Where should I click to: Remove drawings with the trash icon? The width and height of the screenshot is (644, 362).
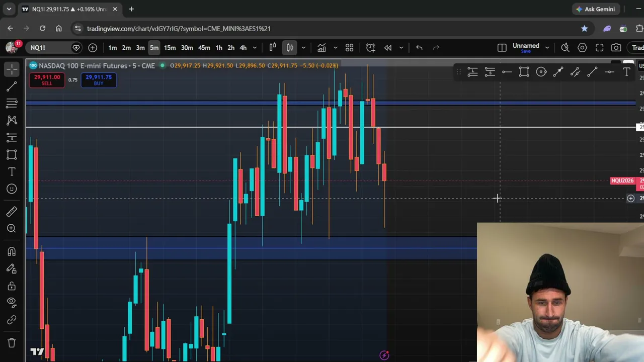[x=12, y=343]
